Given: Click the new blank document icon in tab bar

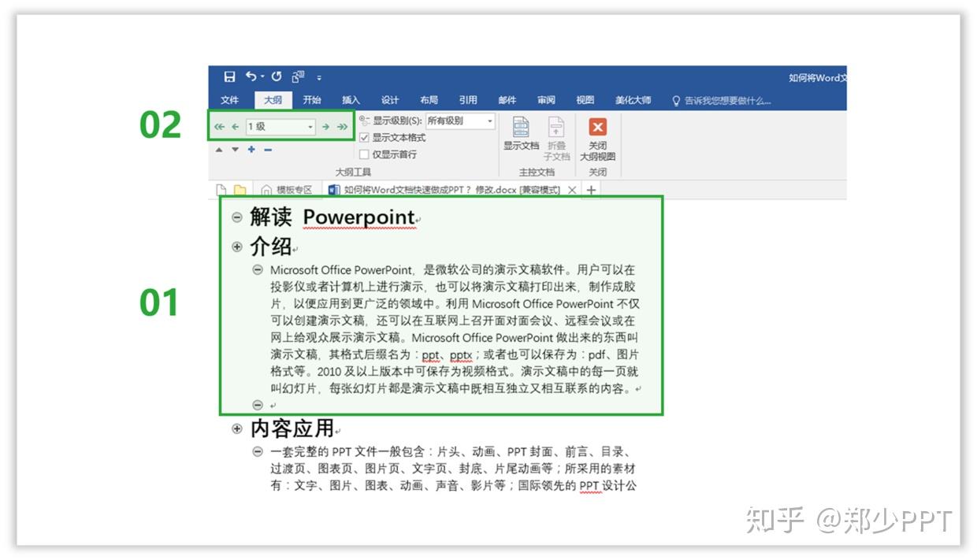Looking at the screenshot, I should [221, 190].
